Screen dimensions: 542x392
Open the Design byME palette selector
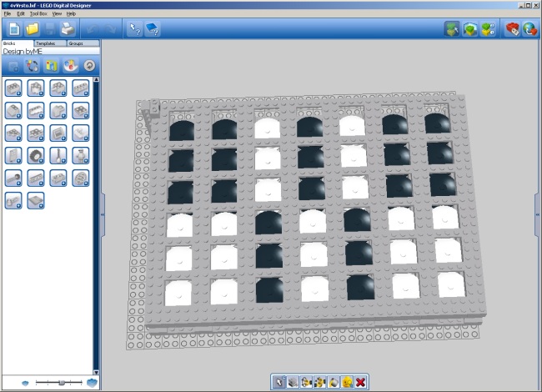point(51,51)
